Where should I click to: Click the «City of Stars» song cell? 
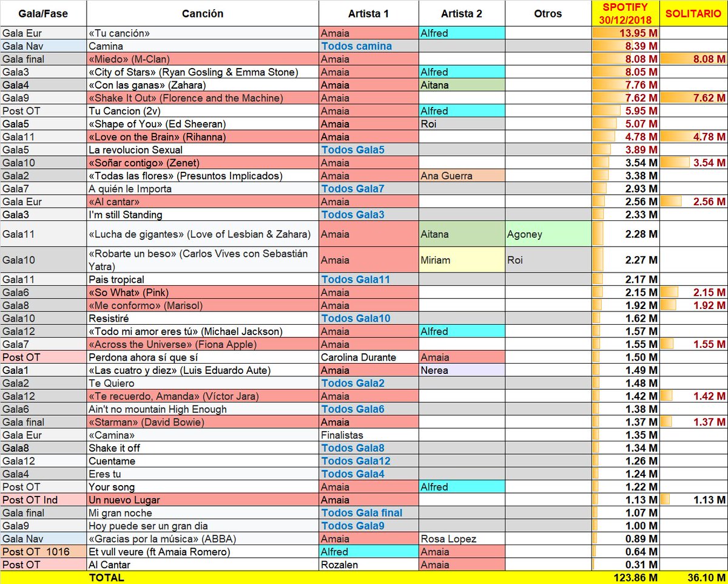click(203, 72)
